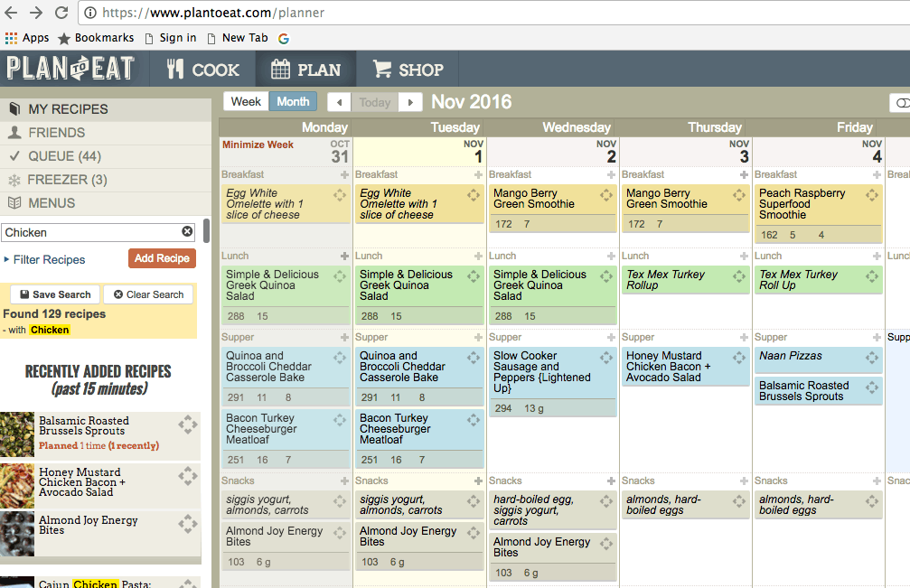Open the Sign in bookmark
910x588 pixels.
[x=171, y=38]
